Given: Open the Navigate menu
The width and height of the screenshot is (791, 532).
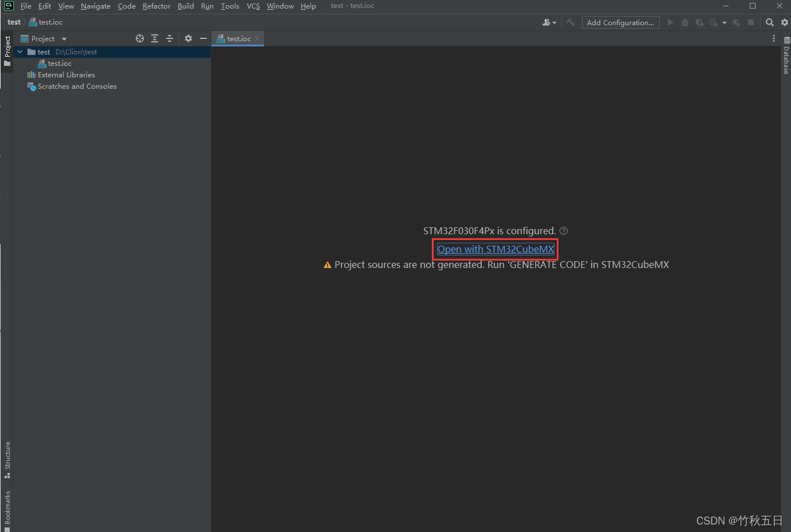Looking at the screenshot, I should coord(96,6).
